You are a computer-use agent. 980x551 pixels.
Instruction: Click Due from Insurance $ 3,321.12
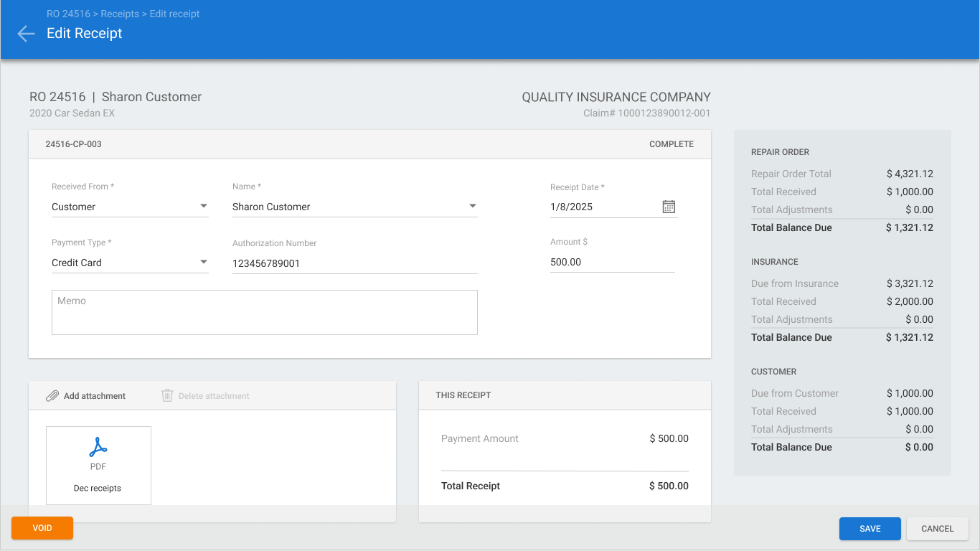tap(842, 283)
